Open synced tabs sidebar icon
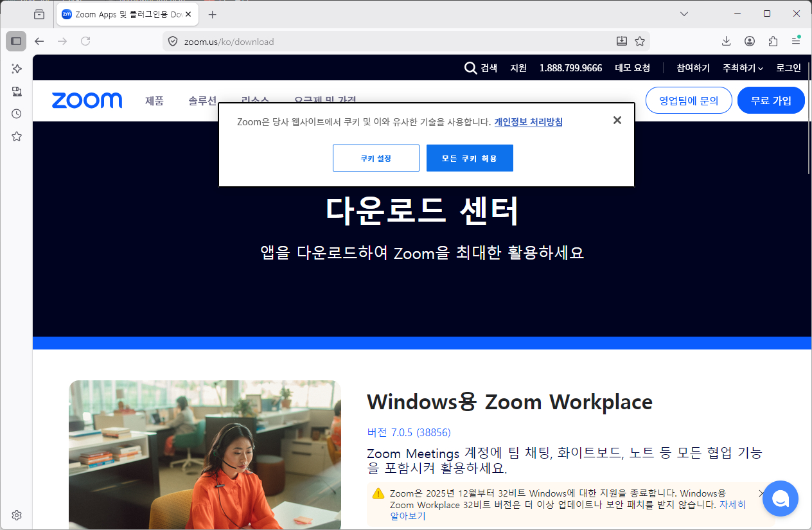 [17, 91]
